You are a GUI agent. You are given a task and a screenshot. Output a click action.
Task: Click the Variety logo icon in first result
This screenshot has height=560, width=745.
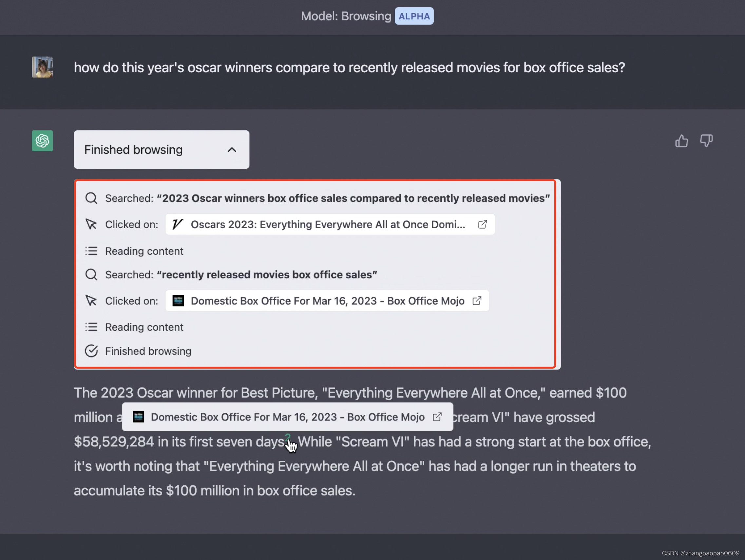[x=178, y=224]
